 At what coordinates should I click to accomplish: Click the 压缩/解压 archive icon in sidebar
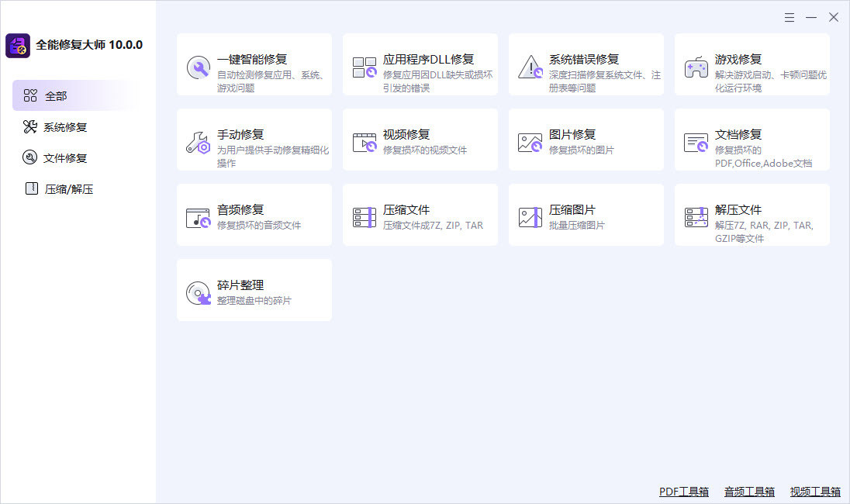(32, 188)
